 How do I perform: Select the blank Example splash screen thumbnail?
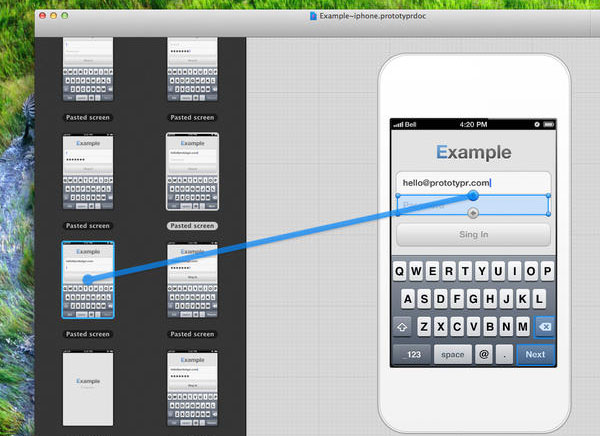88,388
